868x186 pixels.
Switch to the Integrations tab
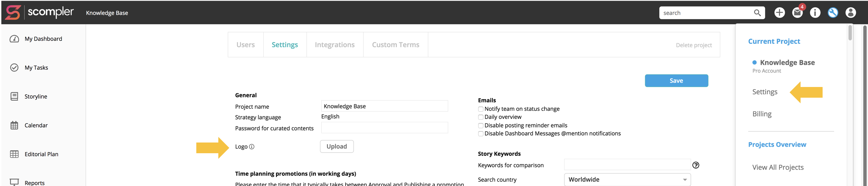pyautogui.click(x=334, y=45)
